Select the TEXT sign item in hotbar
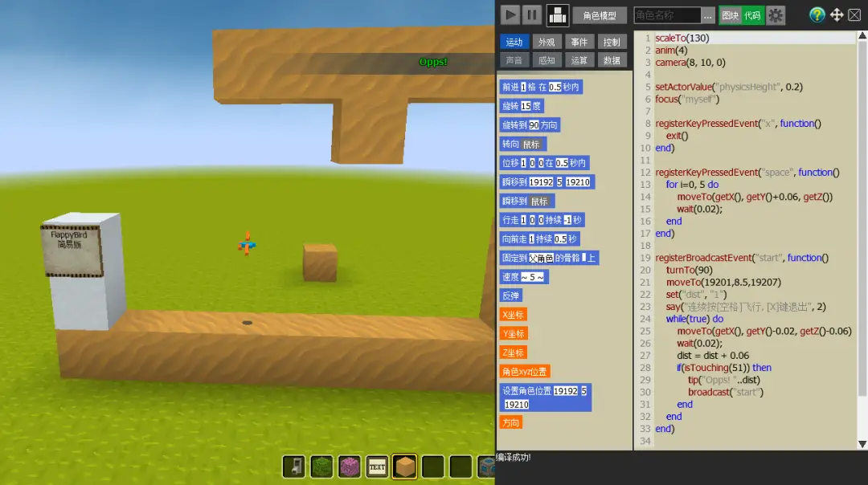Screen dimensions: 868x485 pyautogui.click(x=377, y=467)
